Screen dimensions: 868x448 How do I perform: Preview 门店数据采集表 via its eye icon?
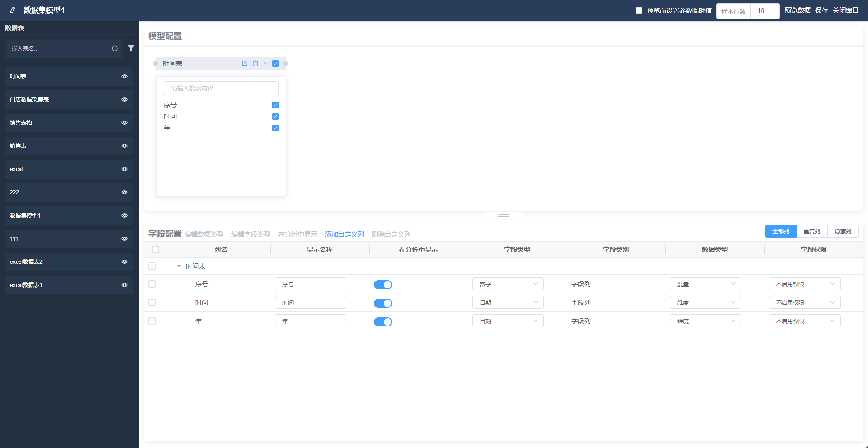124,100
